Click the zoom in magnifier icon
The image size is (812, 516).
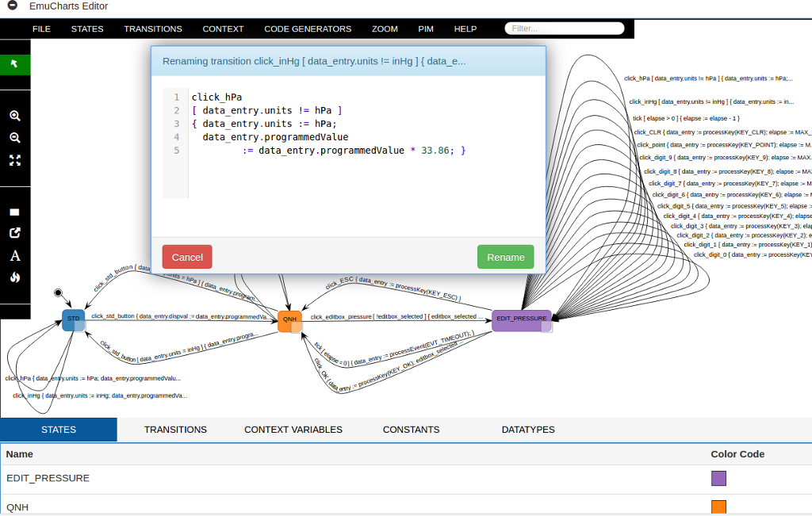point(15,116)
